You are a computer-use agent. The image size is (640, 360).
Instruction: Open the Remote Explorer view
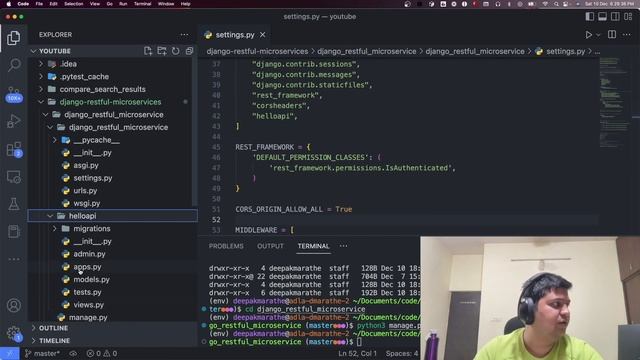pyautogui.click(x=13, y=177)
